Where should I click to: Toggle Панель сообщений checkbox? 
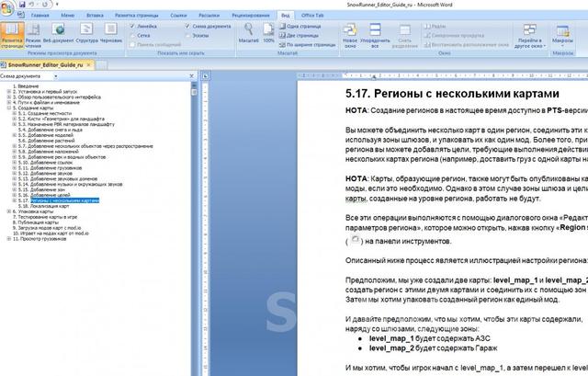pyautogui.click(x=132, y=45)
